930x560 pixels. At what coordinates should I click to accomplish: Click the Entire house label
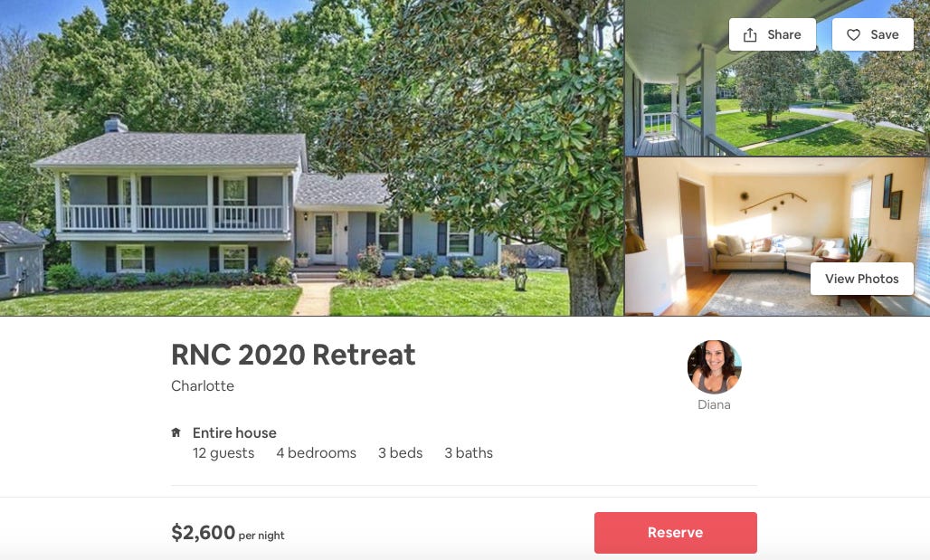pos(234,433)
